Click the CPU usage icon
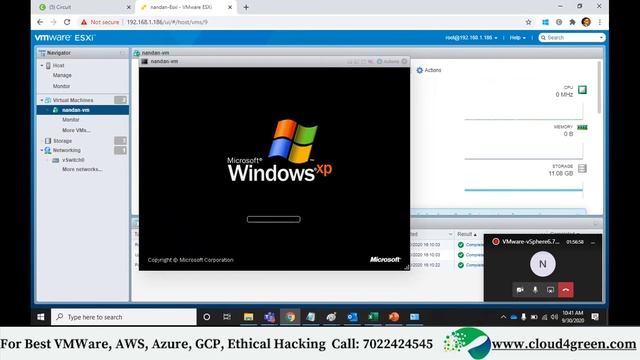Image resolution: width=640 pixels, height=360 pixels. (582, 90)
